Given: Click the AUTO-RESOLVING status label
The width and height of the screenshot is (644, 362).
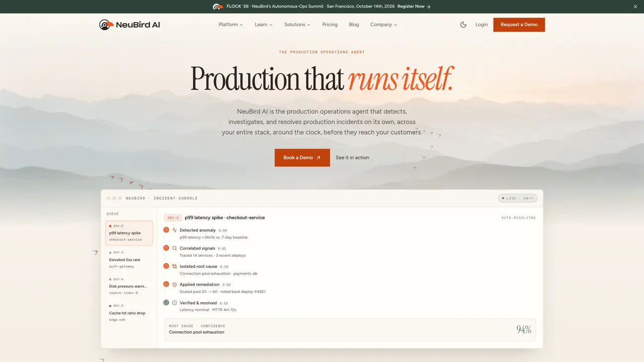Looking at the screenshot, I should [518, 218].
